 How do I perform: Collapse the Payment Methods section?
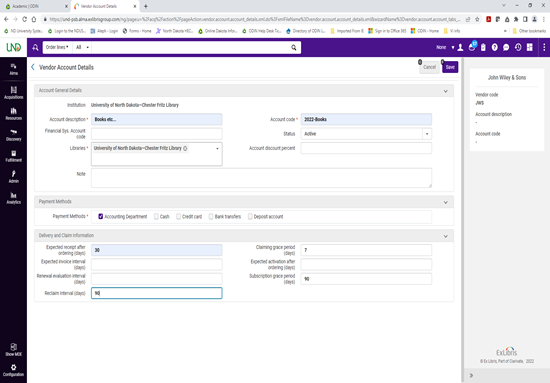[446, 202]
